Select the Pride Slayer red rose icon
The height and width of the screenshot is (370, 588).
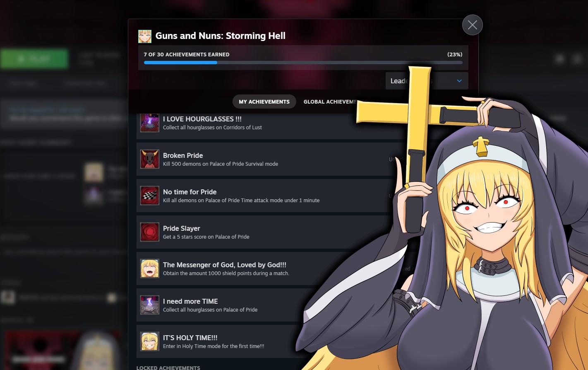click(x=149, y=232)
